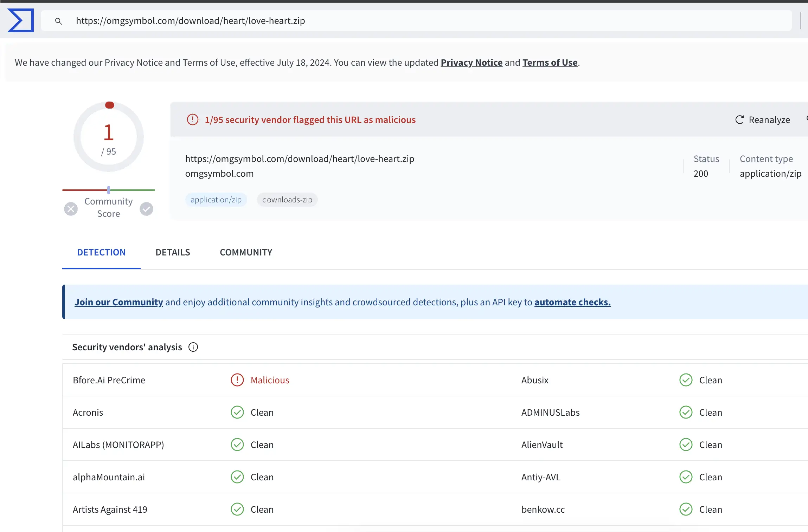The image size is (808, 532).
Task: Click the Bfore.Ai PreCrime vendor name
Action: [x=109, y=380]
